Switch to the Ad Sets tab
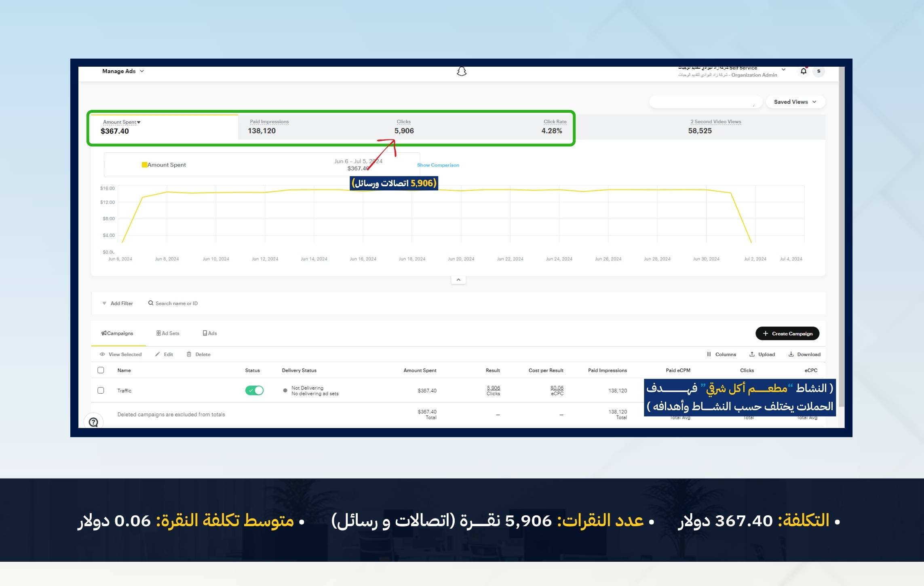This screenshot has height=586, width=924. 168,333
